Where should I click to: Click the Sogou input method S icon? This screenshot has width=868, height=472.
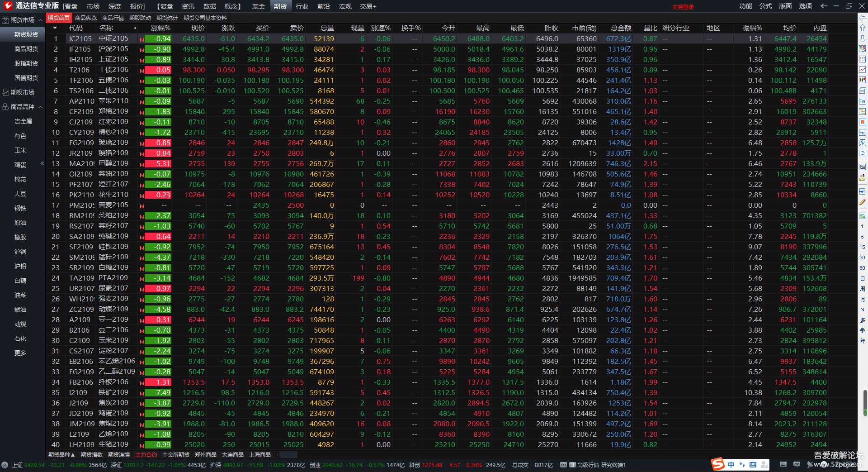(x=717, y=464)
